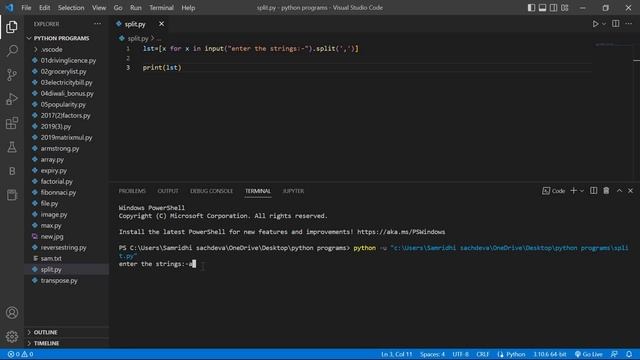
Task: Open the Help menu
Action: (x=188, y=8)
